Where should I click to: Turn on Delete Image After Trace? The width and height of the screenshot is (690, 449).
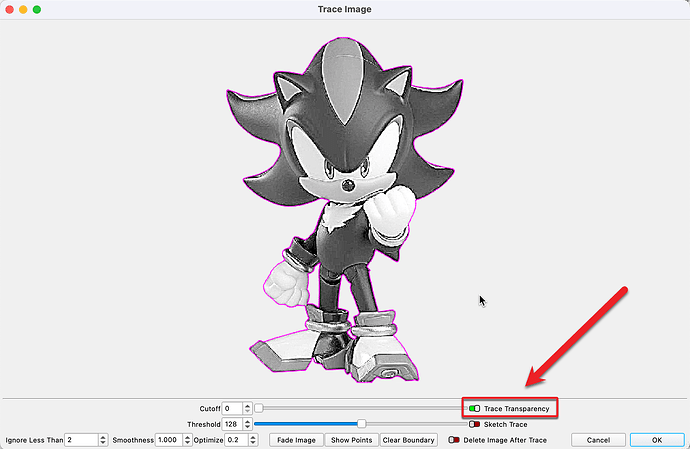[x=454, y=440]
